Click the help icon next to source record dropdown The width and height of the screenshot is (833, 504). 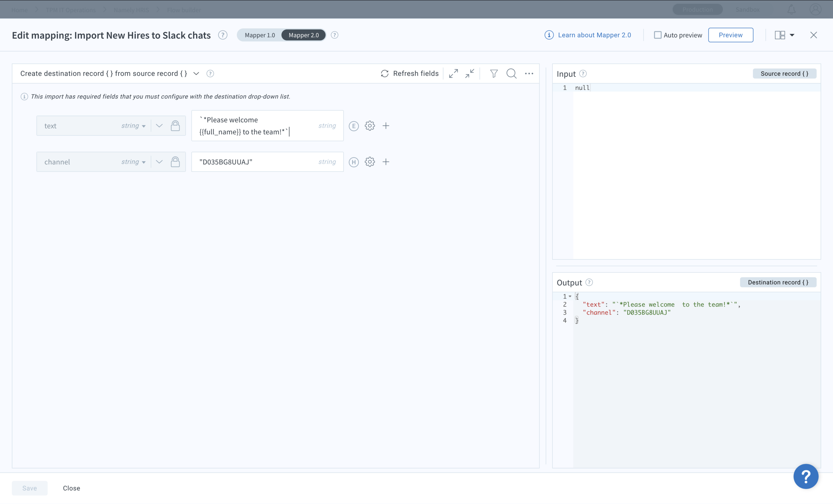click(210, 74)
